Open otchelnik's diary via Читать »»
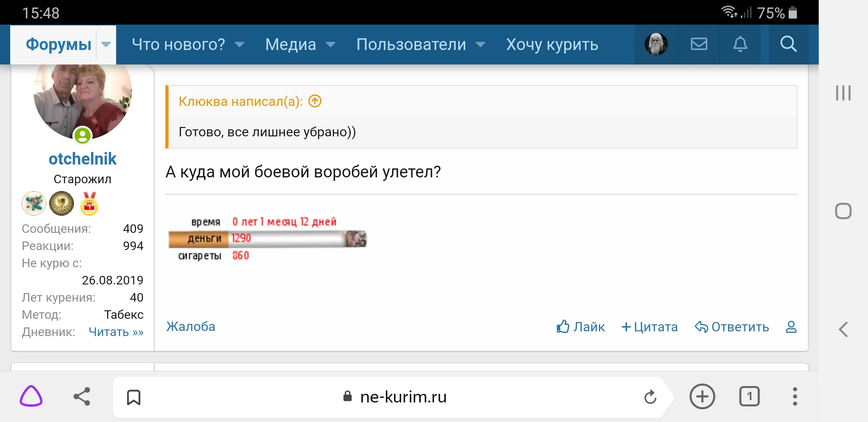This screenshot has width=868, height=422. pos(116,332)
